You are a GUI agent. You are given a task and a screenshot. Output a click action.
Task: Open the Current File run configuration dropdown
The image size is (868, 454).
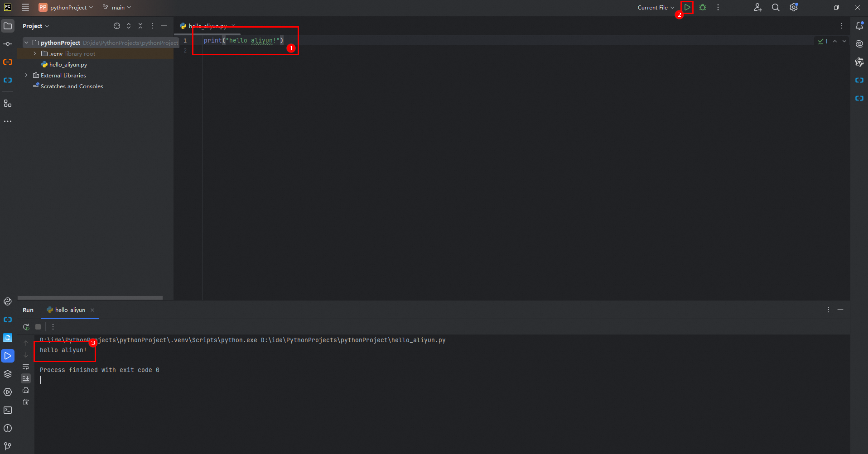656,7
